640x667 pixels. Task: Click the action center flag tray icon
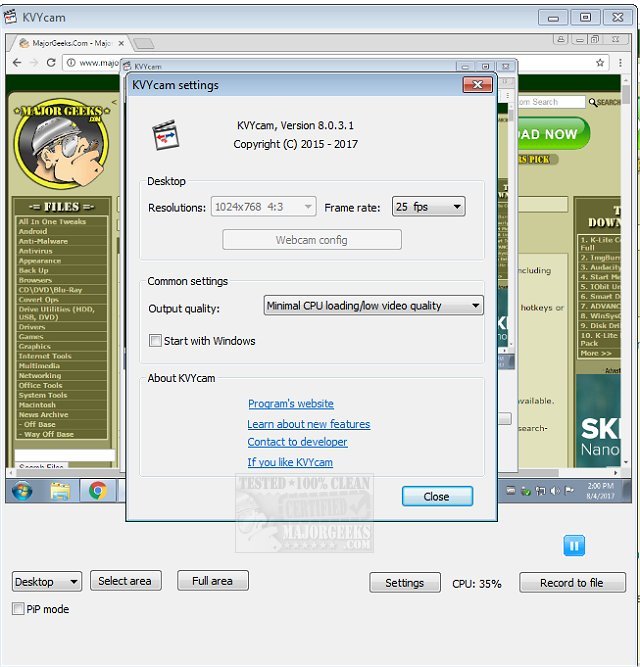pos(569,491)
